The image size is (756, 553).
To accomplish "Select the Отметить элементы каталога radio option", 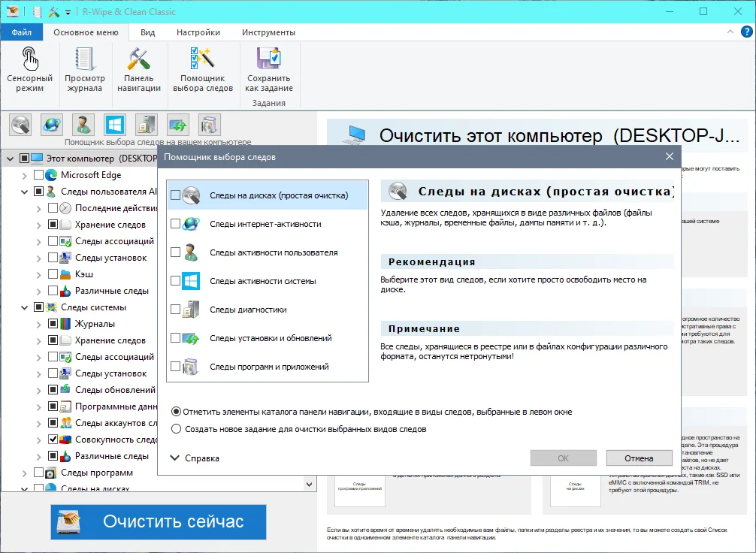I will [177, 412].
